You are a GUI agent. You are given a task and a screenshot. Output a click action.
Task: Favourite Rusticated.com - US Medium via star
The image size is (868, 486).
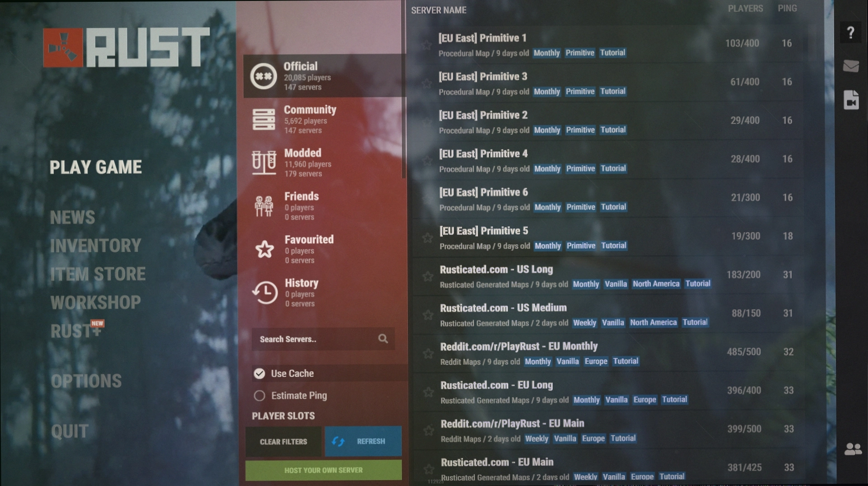(428, 315)
